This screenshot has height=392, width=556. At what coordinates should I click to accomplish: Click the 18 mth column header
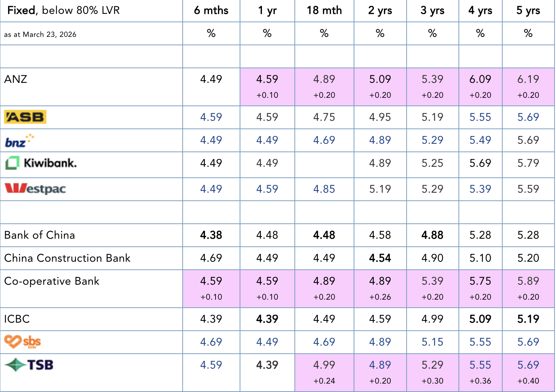[324, 11]
